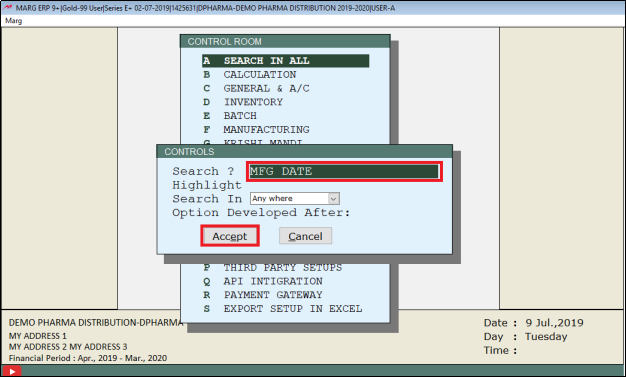Viewport: 626px width, 377px height.
Task: Click Any where combo box
Action: point(295,198)
